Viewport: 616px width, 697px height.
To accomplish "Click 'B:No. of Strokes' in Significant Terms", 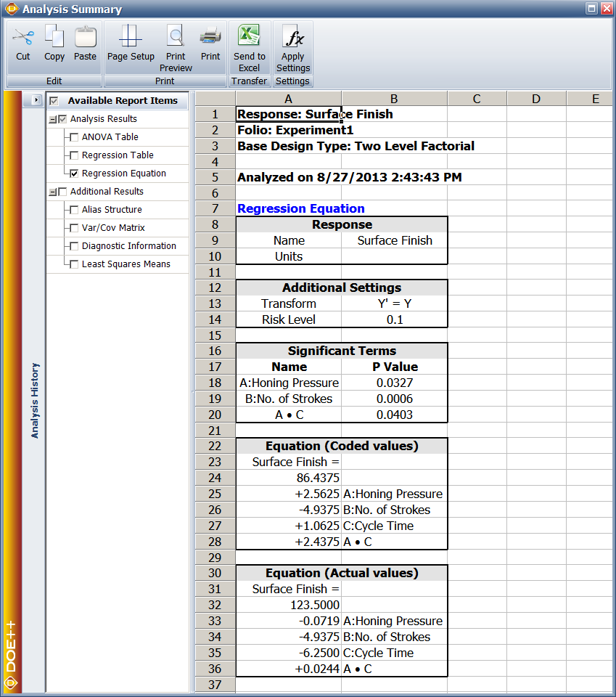I will [x=289, y=399].
